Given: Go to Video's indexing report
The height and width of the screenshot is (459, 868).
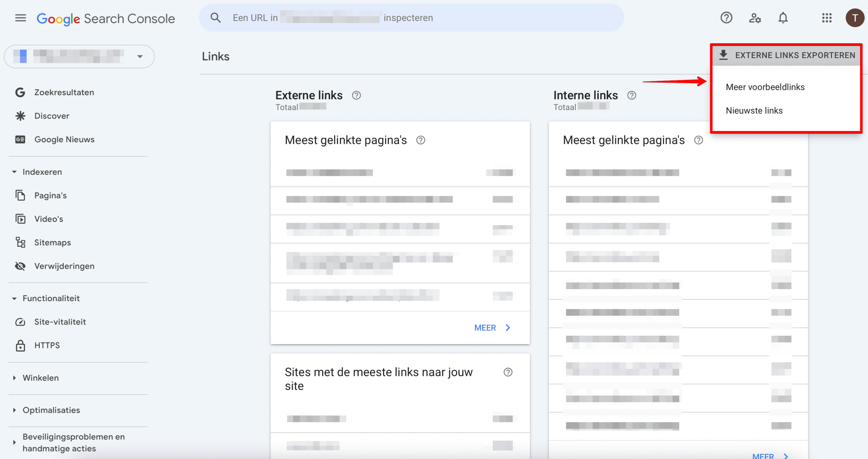Looking at the screenshot, I should point(49,219).
